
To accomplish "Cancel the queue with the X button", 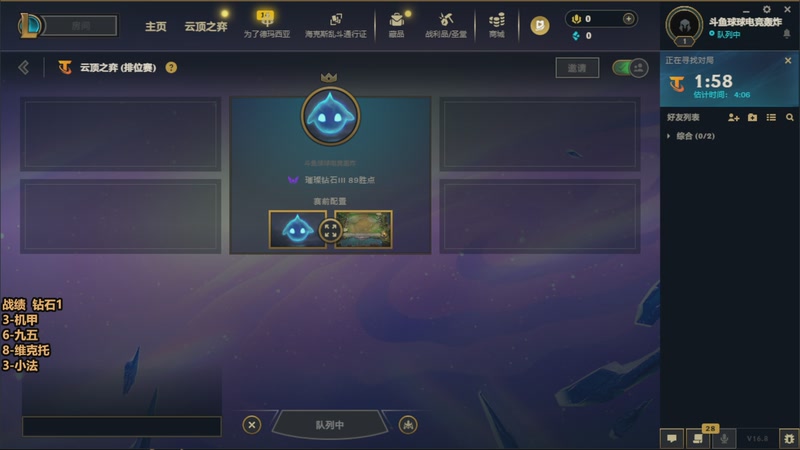I will [x=252, y=424].
